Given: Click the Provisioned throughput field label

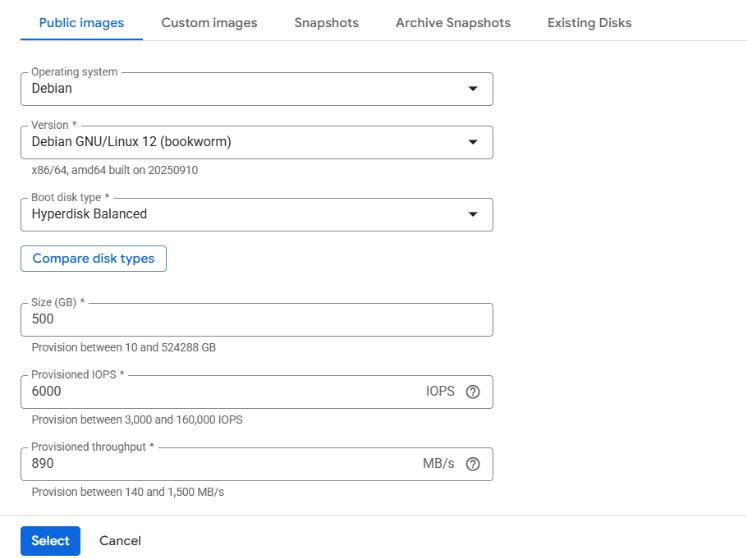Looking at the screenshot, I should [x=93, y=447].
